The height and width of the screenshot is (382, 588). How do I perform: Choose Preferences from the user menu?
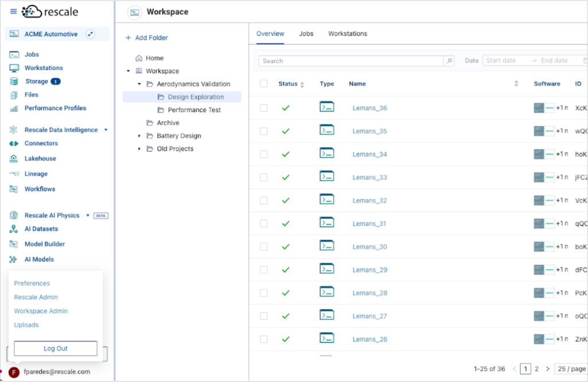pos(32,283)
